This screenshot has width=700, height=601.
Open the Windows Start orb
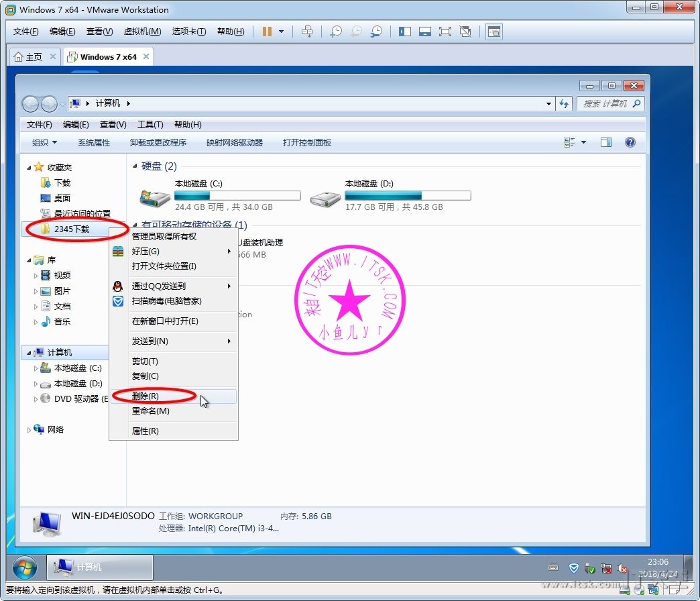click(x=25, y=567)
